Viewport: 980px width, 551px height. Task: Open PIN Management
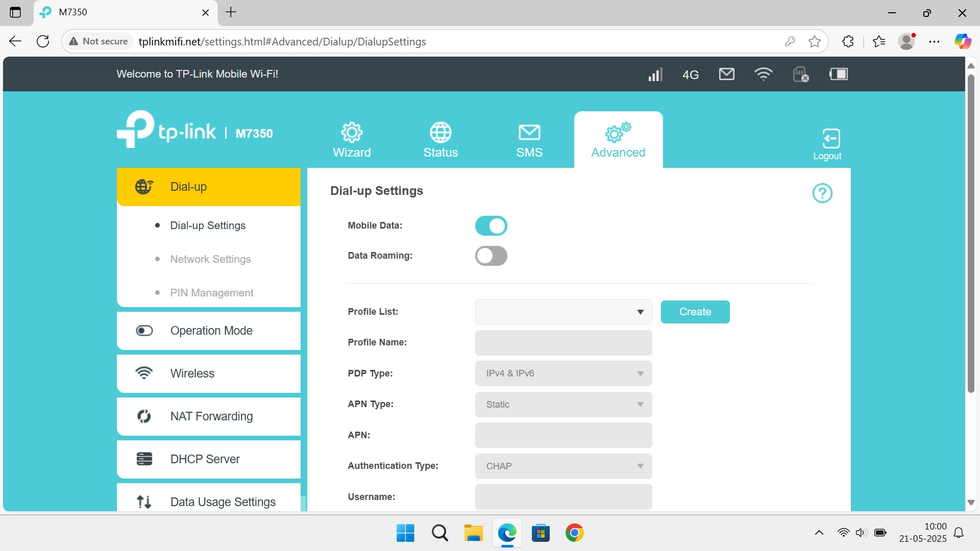tap(211, 292)
